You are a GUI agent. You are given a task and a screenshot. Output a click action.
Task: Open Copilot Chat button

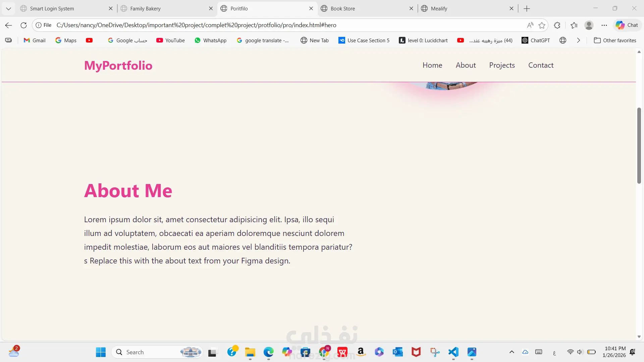(627, 25)
